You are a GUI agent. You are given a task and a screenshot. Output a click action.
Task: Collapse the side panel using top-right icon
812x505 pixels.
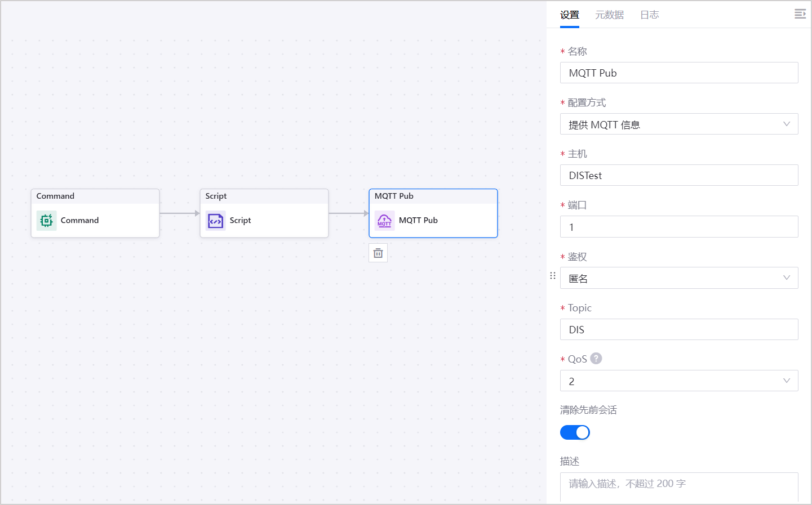[x=800, y=14]
